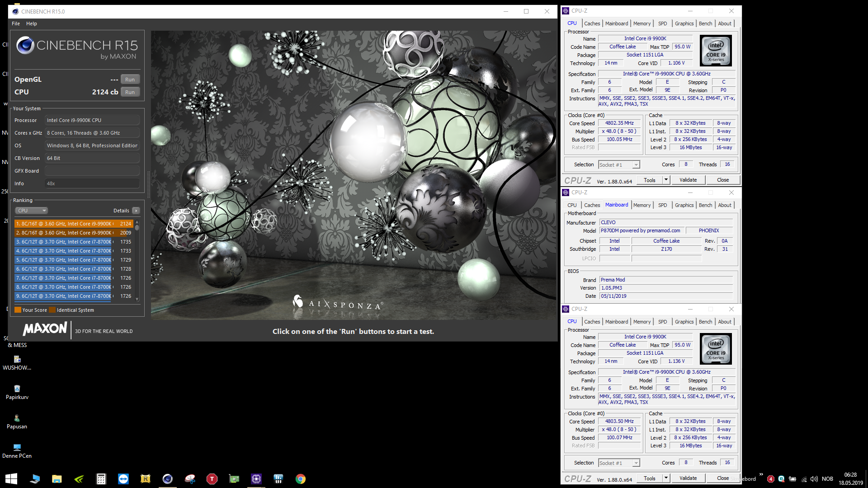Click the Cinebench title bar logo icon
The image size is (868, 488).
coord(15,11)
